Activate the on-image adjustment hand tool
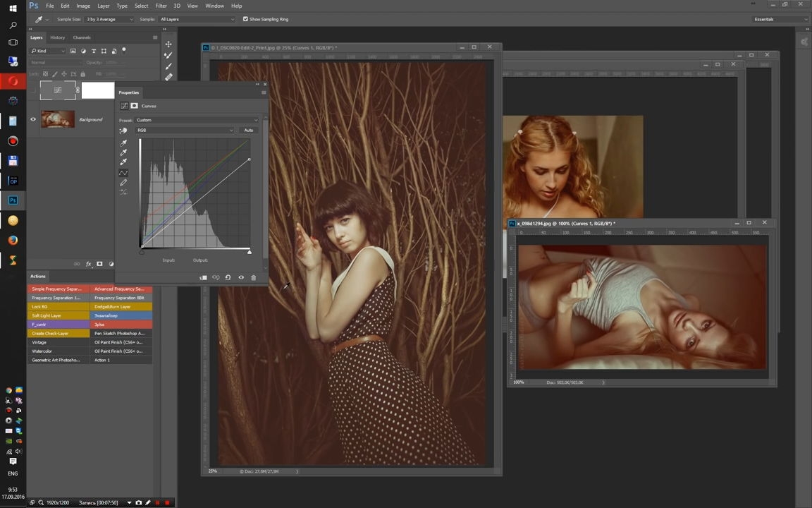Viewport: 812px width, 508px height. [123, 131]
